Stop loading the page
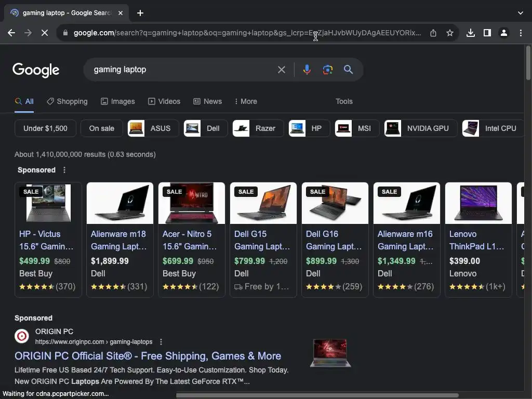This screenshot has height=399, width=532. pyautogui.click(x=45, y=33)
